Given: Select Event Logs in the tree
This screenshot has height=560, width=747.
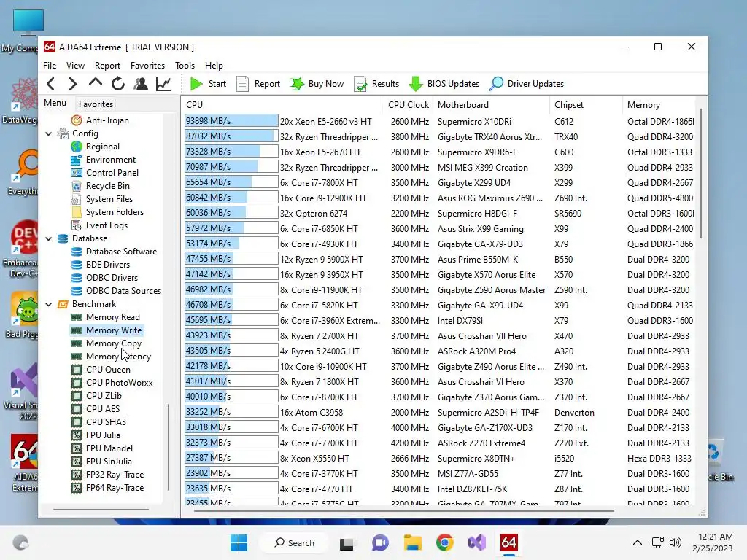Looking at the screenshot, I should 99,225.
